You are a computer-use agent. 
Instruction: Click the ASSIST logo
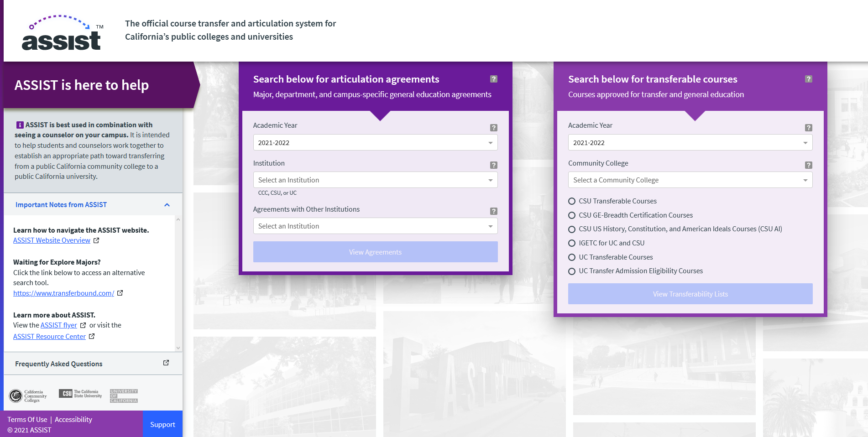[x=63, y=33]
